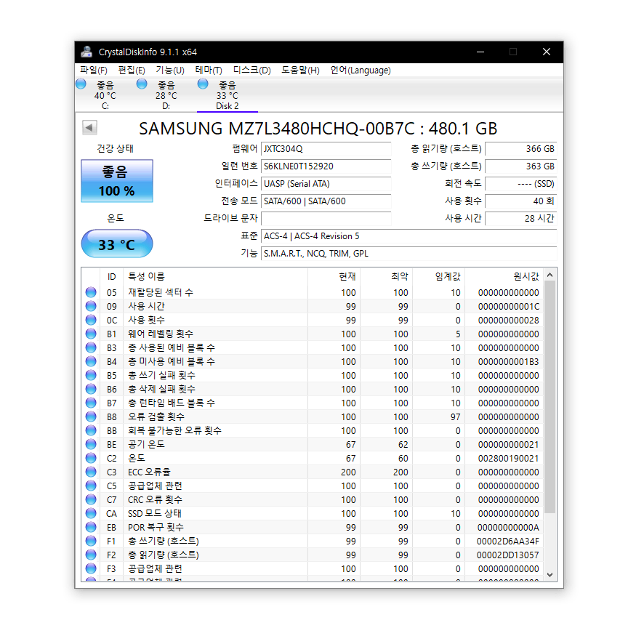Click the serial number field S6KLNE0T152920
The height and width of the screenshot is (644, 644).
(x=326, y=166)
